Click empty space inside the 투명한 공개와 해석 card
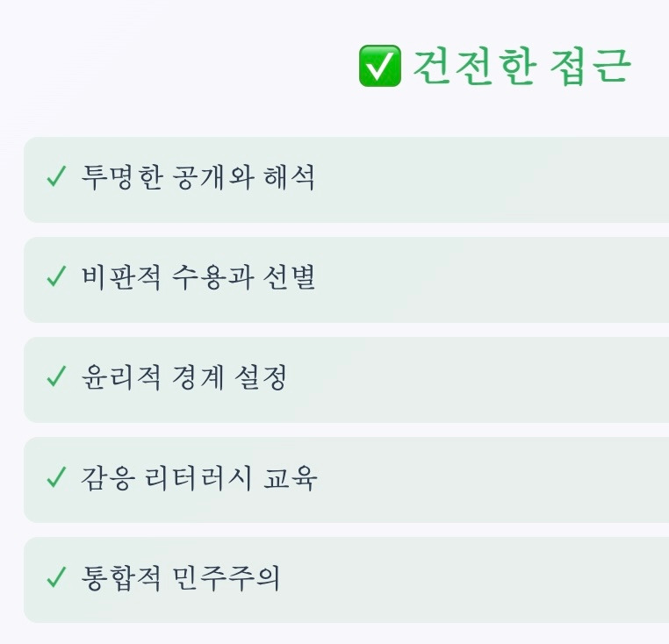The width and height of the screenshot is (669, 644). pos(491,180)
